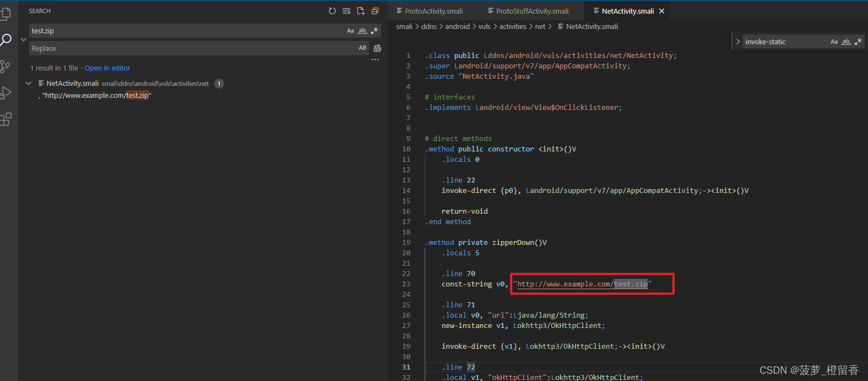Click into the Replace input field
The image size is (868, 381).
191,48
